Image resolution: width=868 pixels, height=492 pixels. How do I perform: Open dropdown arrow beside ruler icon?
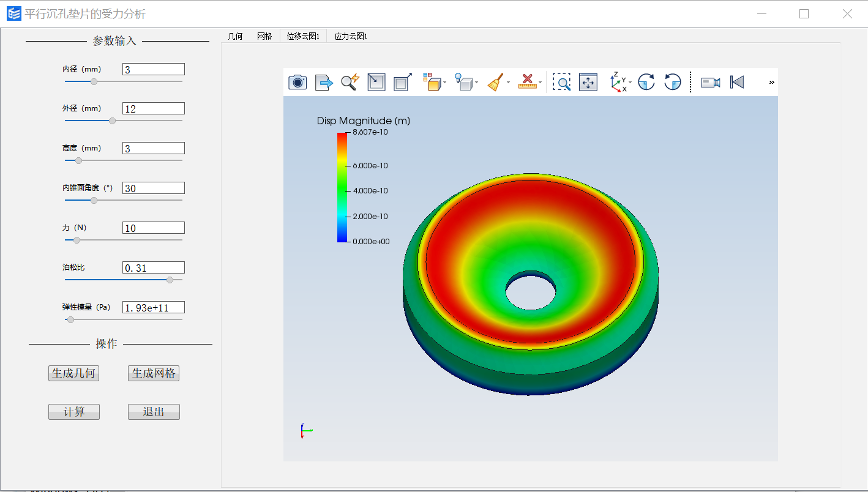[540, 83]
